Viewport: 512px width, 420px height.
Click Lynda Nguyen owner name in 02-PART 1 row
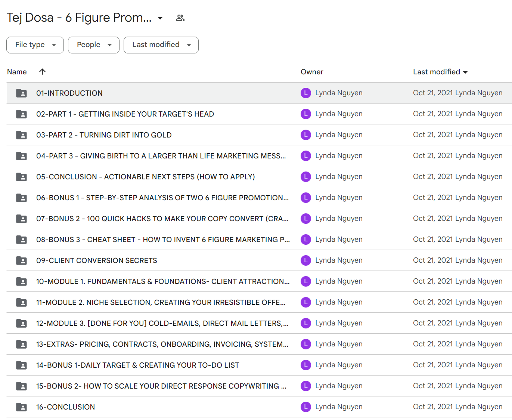(339, 114)
